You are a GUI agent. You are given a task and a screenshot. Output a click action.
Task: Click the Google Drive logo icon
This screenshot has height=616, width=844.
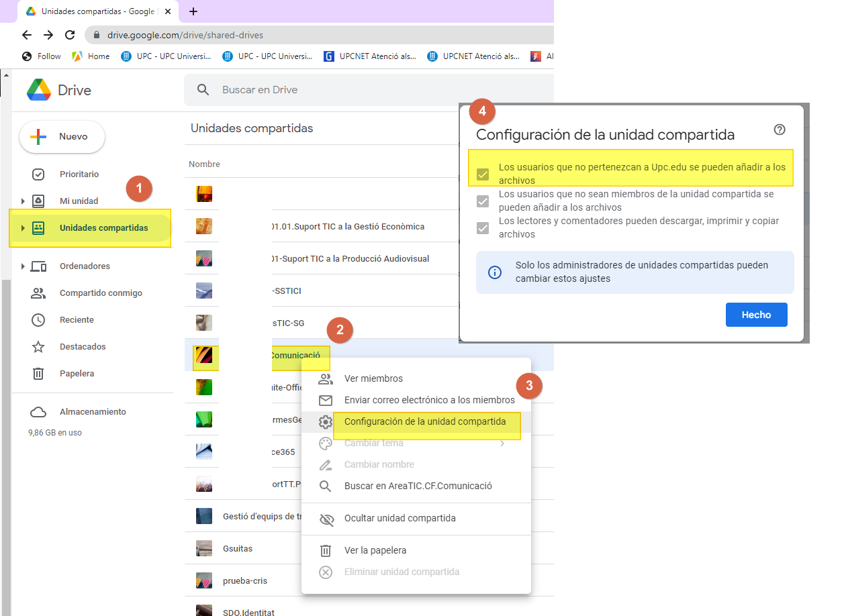click(39, 90)
